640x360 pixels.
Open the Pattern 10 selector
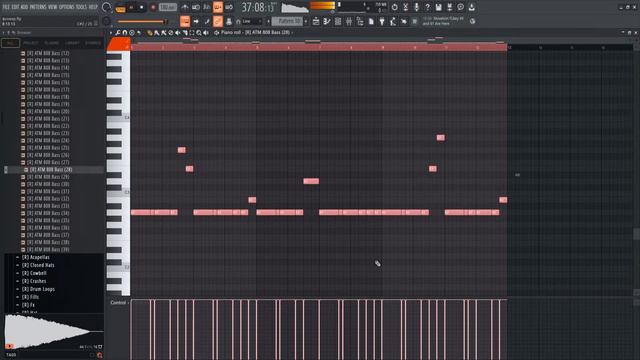click(x=287, y=21)
